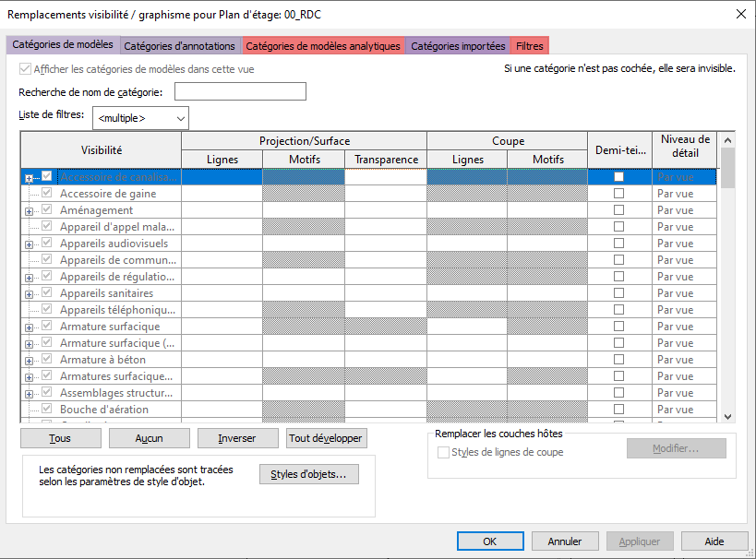Viewport: 756px width, 559px height.
Task: Close the visibility dialog window
Action: click(x=740, y=14)
